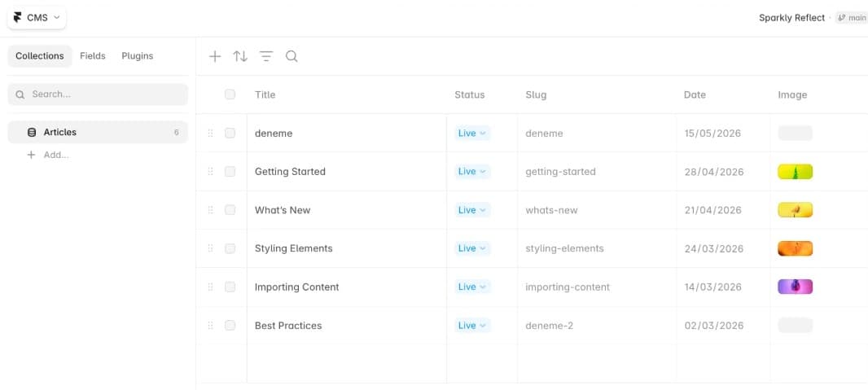This screenshot has height=390, width=868.
Task: Open the filter lines icon in toolbar
Action: [266, 56]
